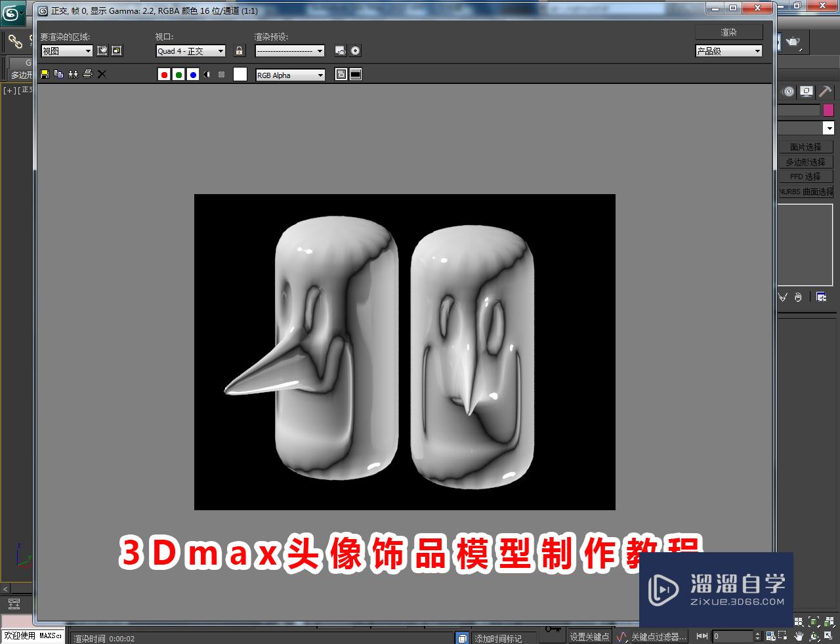The image size is (840, 644).
Task: Switch to the Display panel tab
Action: pos(807,92)
